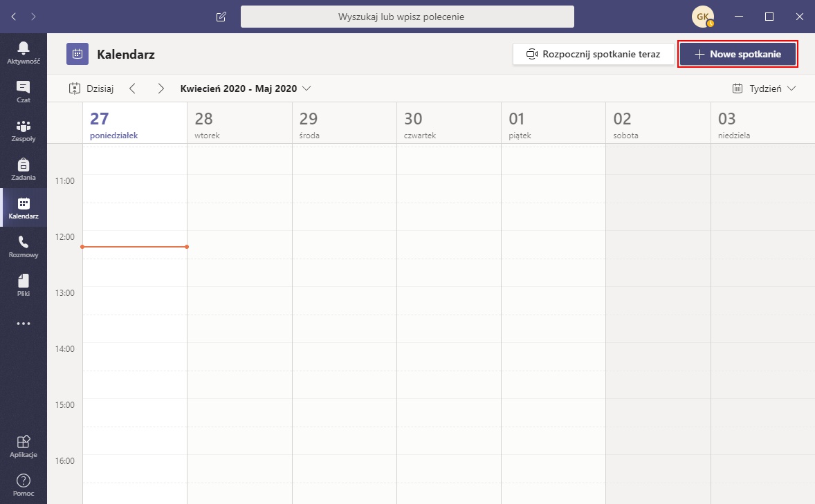The image size is (815, 504).
Task: Open the Zespoły teams icon
Action: coord(24,131)
